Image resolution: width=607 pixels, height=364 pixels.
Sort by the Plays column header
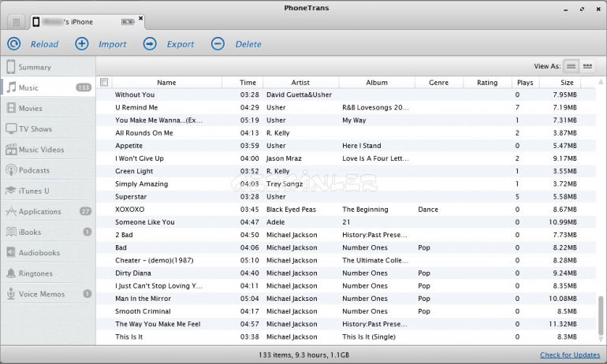tap(525, 83)
